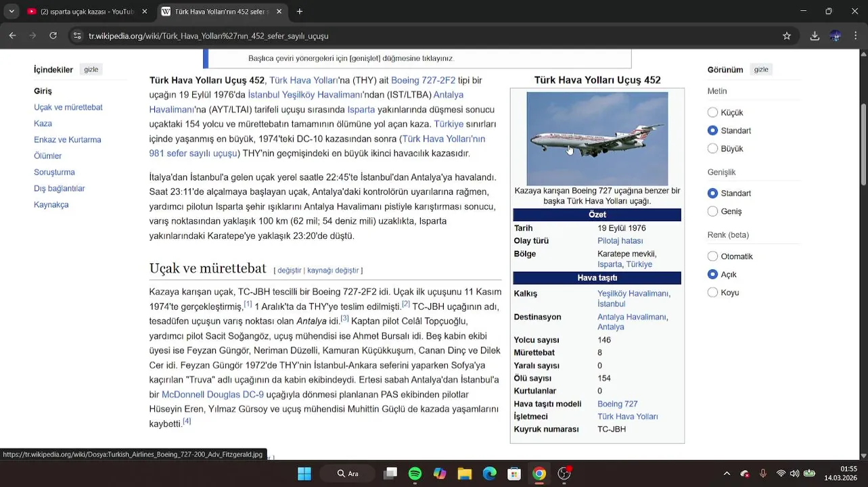Image resolution: width=868 pixels, height=487 pixels.
Task: Open Windows Start menu
Action: point(304,473)
